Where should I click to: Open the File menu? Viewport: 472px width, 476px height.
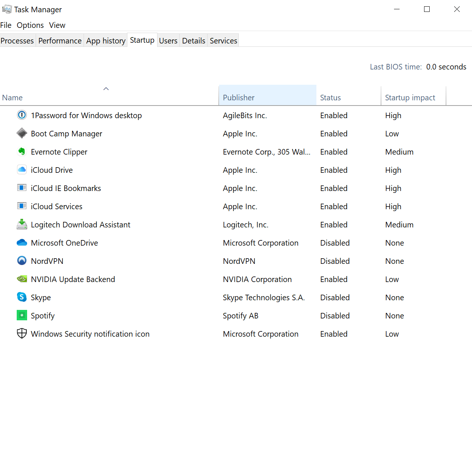(x=6, y=25)
